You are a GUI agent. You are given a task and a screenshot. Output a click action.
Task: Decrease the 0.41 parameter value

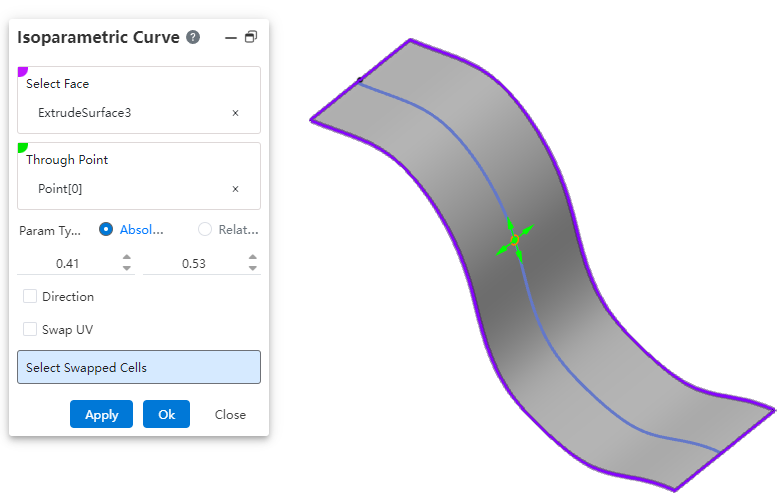[126, 268]
